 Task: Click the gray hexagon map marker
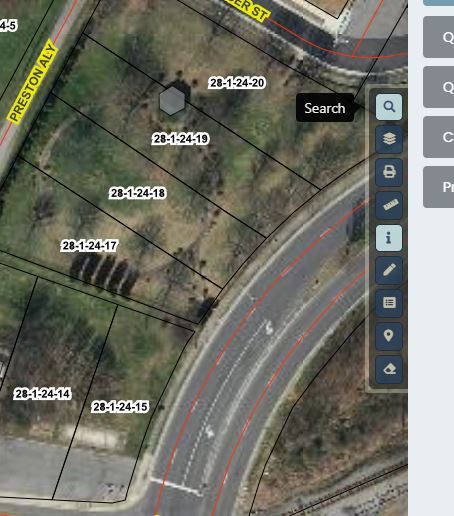pyautogui.click(x=172, y=101)
